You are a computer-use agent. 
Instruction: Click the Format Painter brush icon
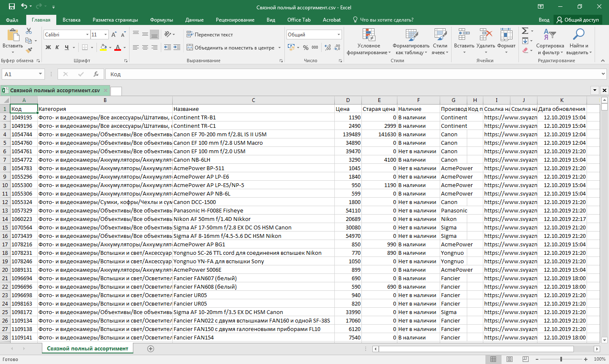29,50
